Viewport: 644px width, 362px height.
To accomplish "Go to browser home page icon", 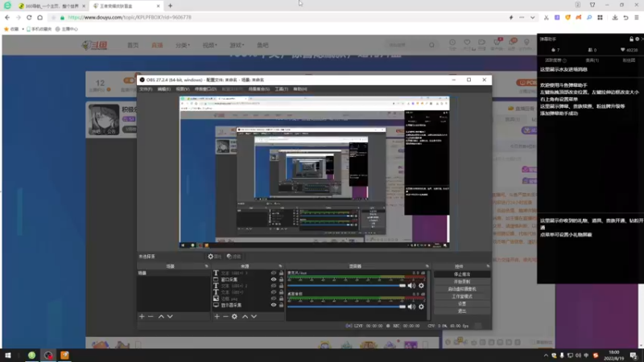I will pyautogui.click(x=39, y=18).
